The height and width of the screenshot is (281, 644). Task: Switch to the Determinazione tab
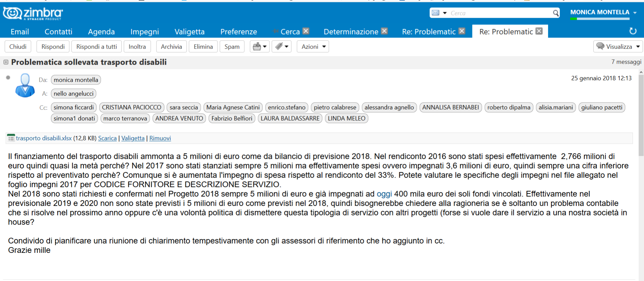pyautogui.click(x=351, y=31)
